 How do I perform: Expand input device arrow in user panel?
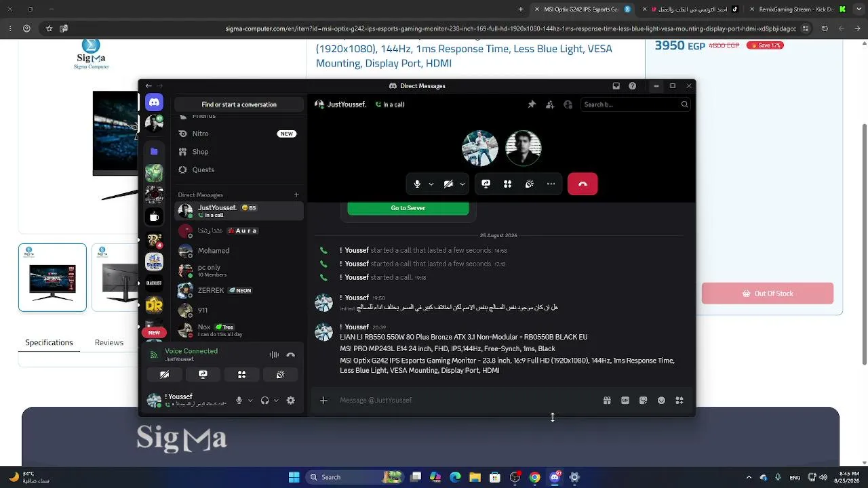point(250,401)
